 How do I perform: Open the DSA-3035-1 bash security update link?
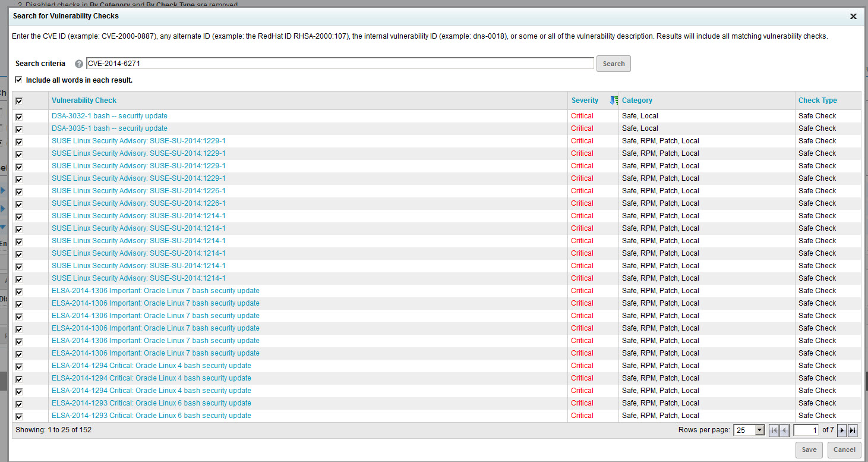(x=109, y=128)
